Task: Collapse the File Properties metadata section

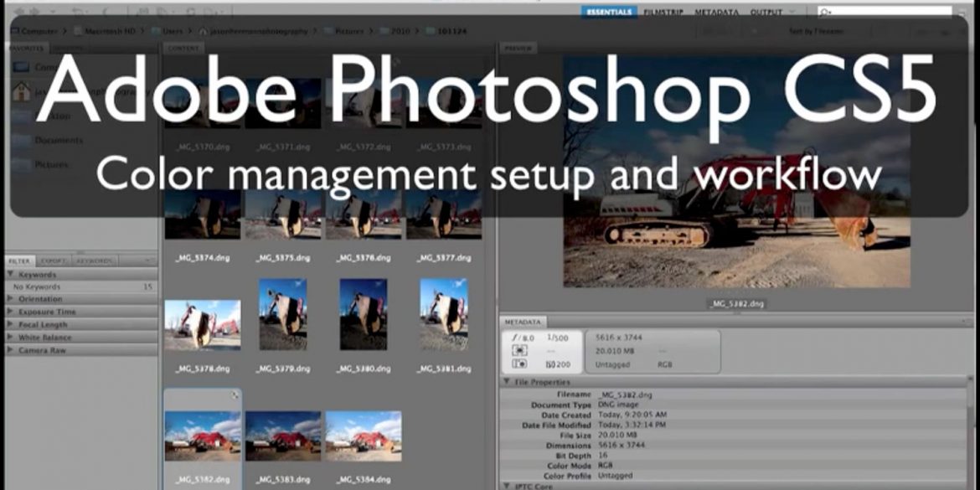Action: click(507, 381)
